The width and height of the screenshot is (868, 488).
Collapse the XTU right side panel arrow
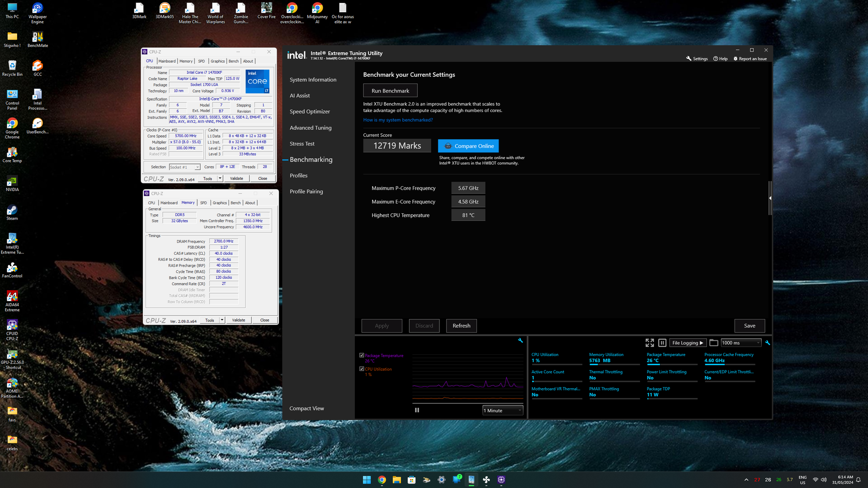[770, 198]
